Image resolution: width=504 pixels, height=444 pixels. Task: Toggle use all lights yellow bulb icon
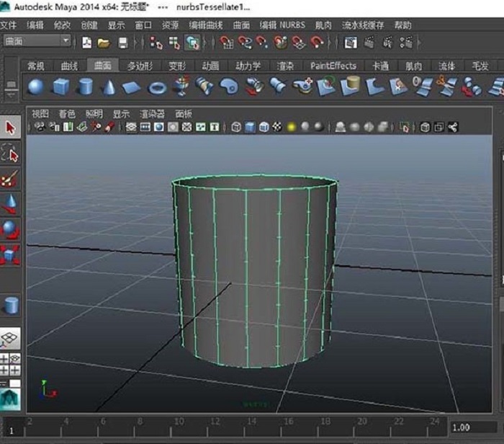click(292, 128)
